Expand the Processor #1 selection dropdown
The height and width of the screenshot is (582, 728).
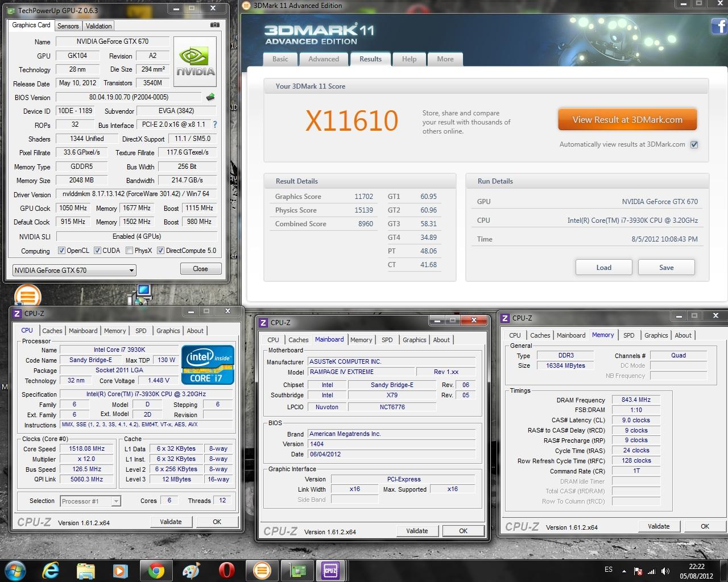[x=116, y=501]
